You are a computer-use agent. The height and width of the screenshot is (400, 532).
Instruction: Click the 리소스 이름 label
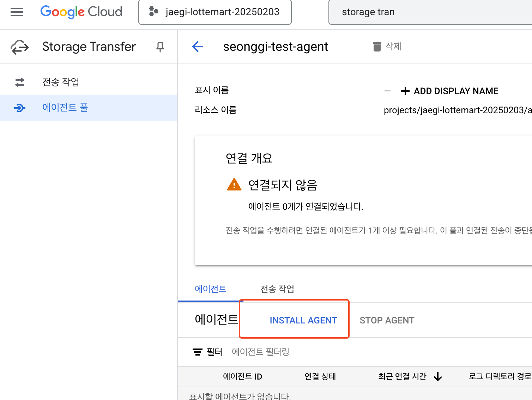216,110
